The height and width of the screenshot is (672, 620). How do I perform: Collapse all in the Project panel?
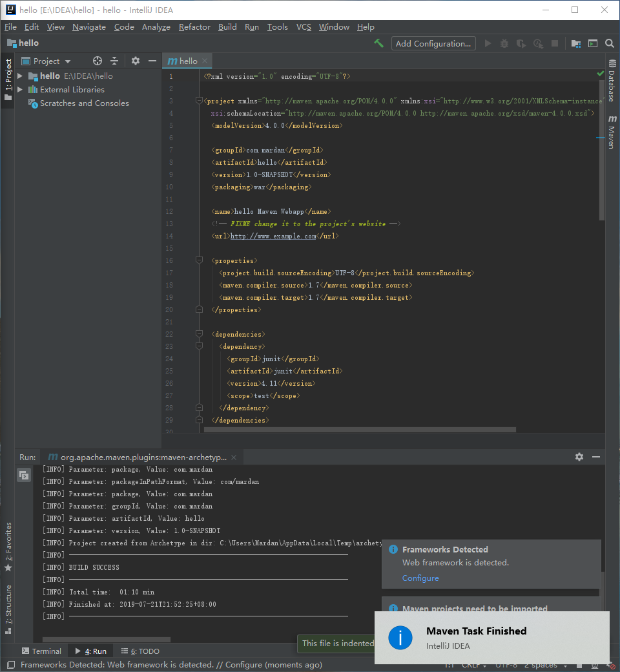point(114,61)
